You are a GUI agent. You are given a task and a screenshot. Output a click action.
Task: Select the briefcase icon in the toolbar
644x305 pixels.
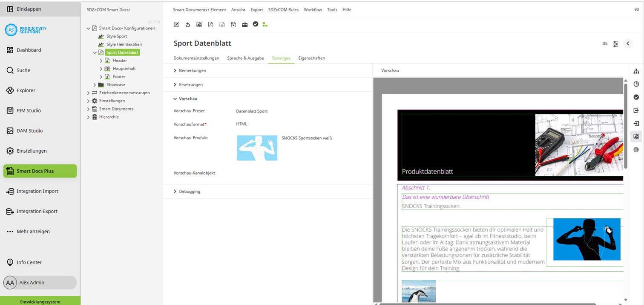click(x=245, y=25)
